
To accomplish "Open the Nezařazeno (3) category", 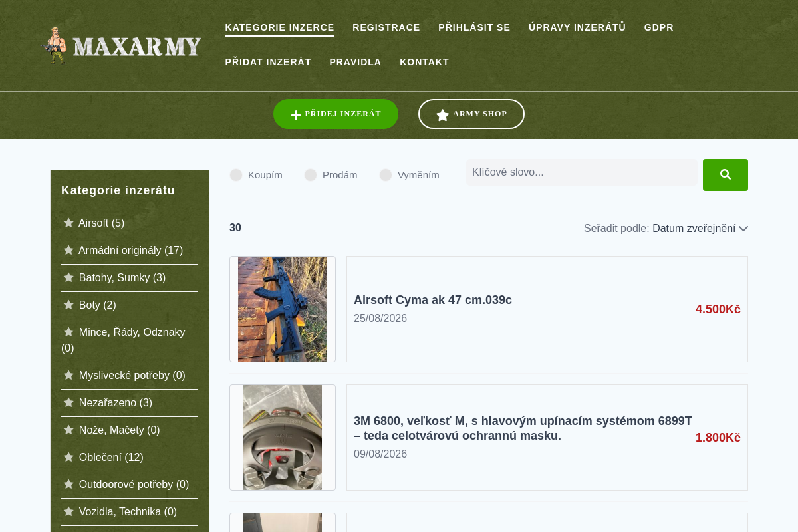I will pyautogui.click(x=116, y=402).
